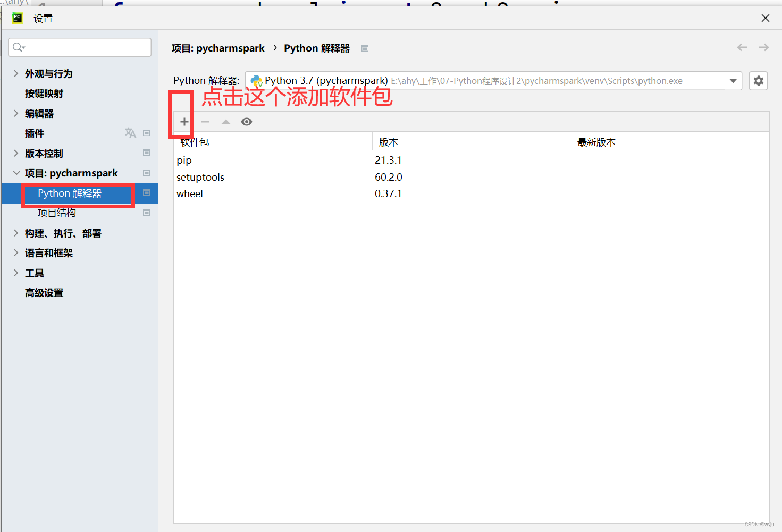Click version 21.3.1 cell

click(x=388, y=160)
